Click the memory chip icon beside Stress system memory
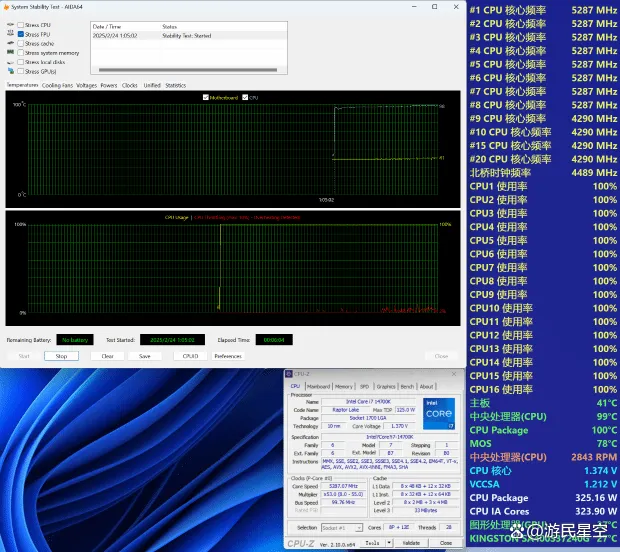This screenshot has height=552, width=620. coord(11,52)
